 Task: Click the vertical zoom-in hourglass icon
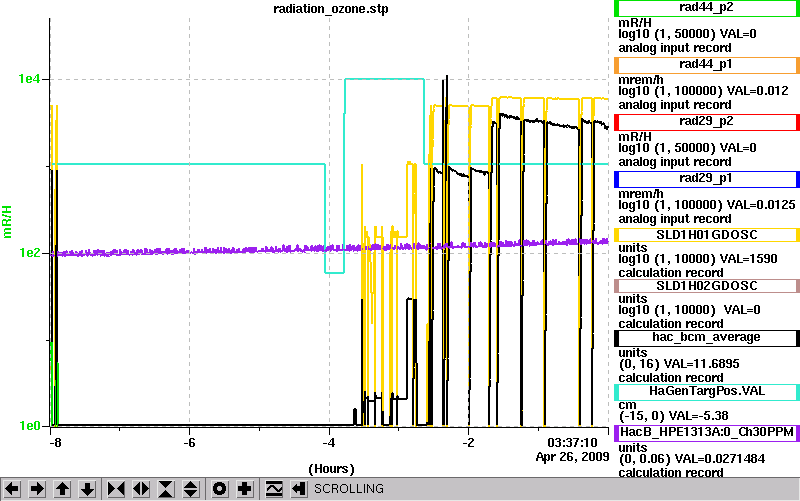tap(166, 489)
